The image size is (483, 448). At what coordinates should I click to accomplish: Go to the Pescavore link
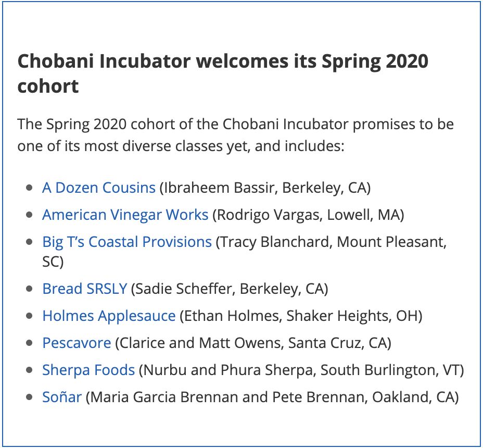click(77, 343)
